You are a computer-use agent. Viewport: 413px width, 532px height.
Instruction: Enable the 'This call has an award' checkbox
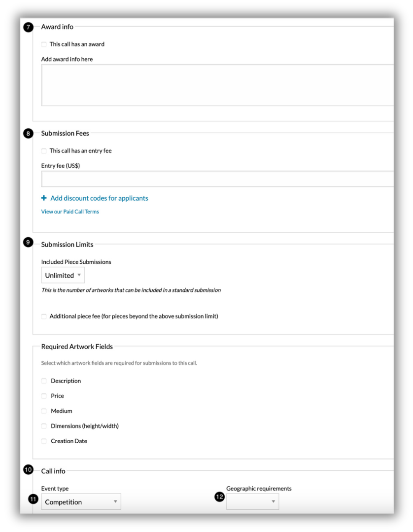click(44, 44)
